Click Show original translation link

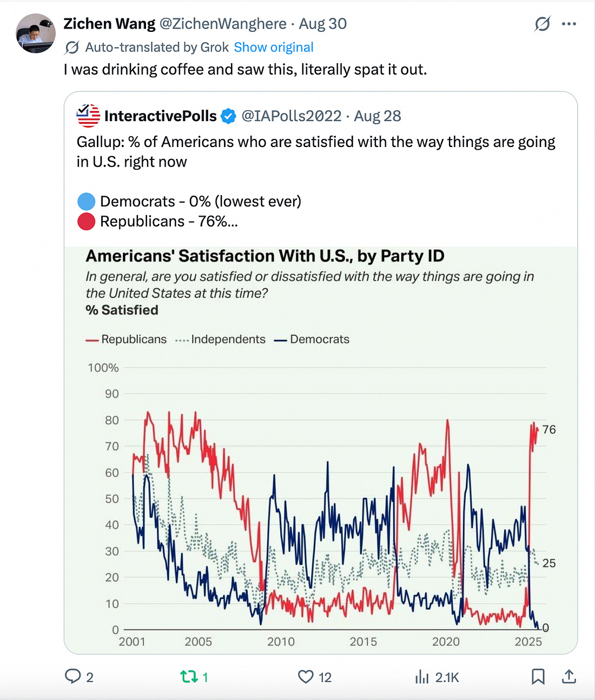(273, 48)
